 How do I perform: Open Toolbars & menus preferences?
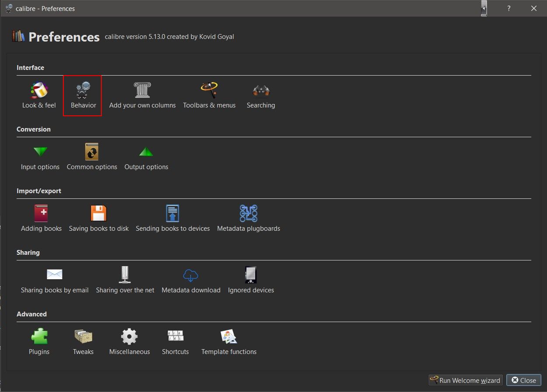(209, 96)
